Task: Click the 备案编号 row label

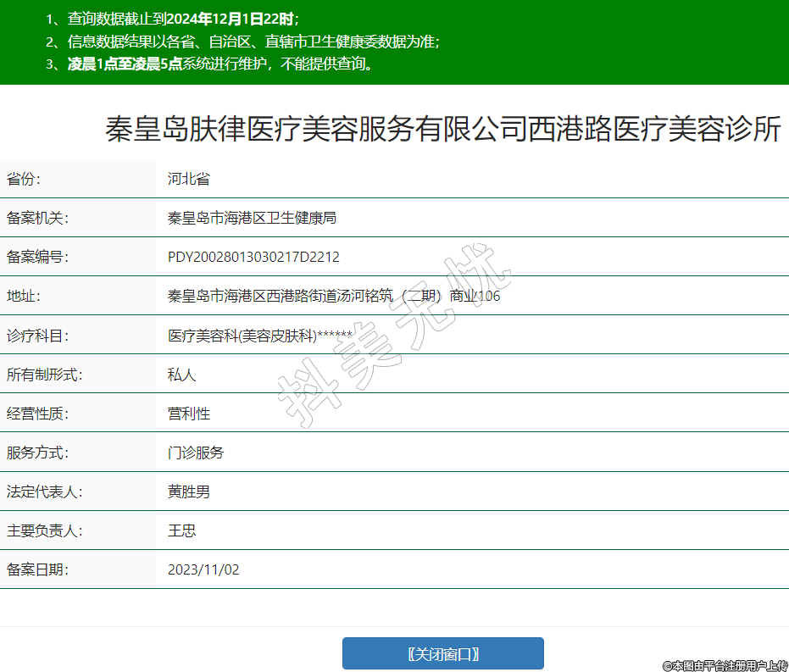Action: (x=37, y=257)
